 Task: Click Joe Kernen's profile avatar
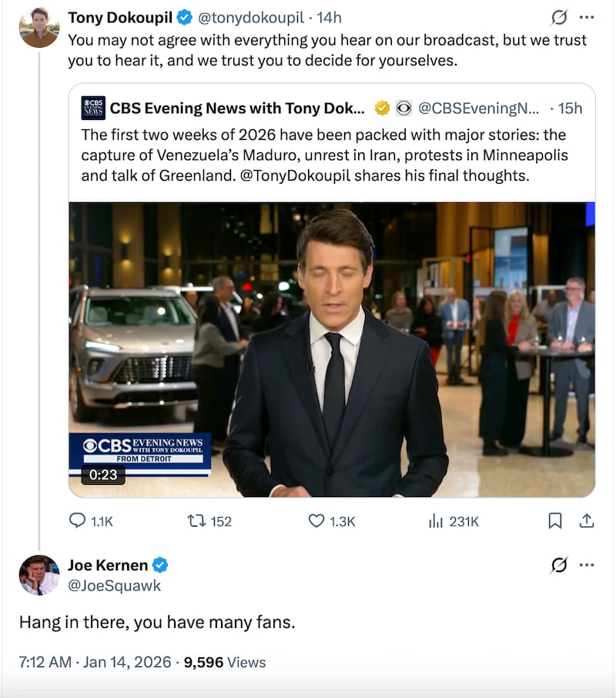coord(38,575)
